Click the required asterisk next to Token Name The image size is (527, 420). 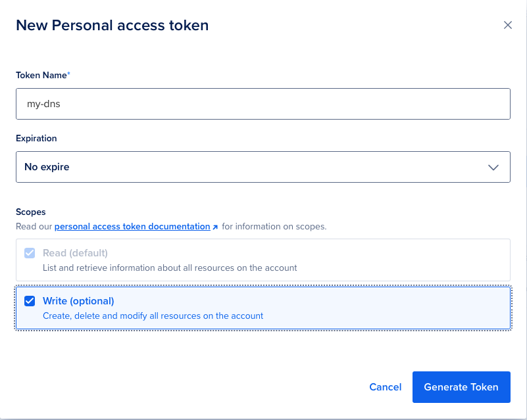tap(68, 72)
